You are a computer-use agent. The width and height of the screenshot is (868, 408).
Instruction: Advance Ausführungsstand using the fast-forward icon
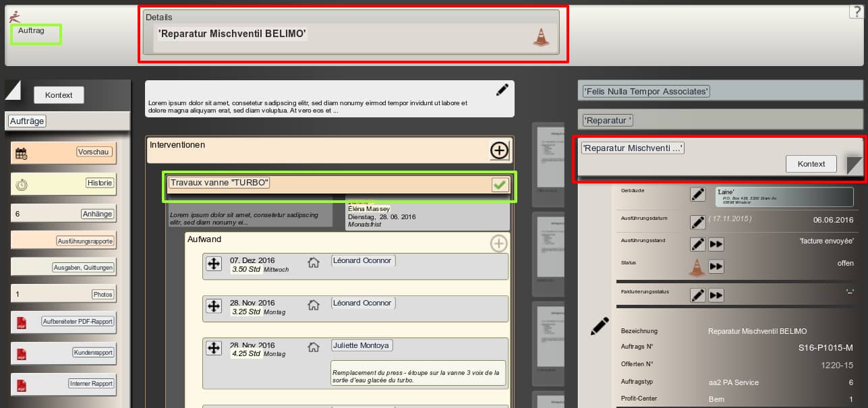716,244
